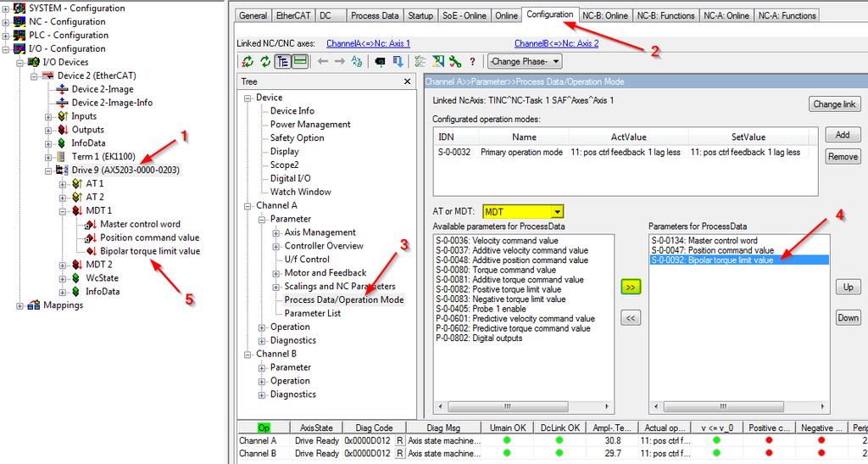Click the black context help toolbar icon
This screenshot has width=868, height=464.
pos(380,61)
